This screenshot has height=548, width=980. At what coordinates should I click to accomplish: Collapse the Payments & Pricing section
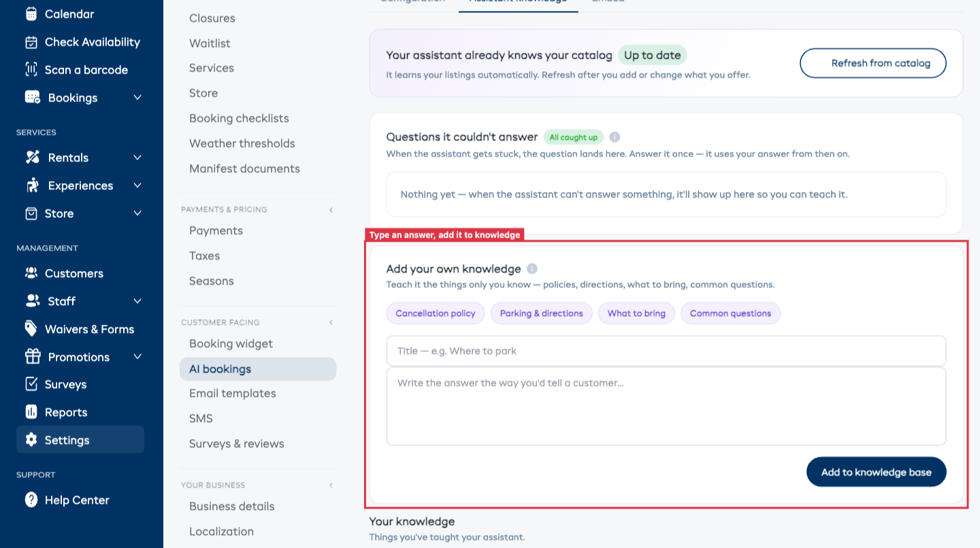click(331, 210)
